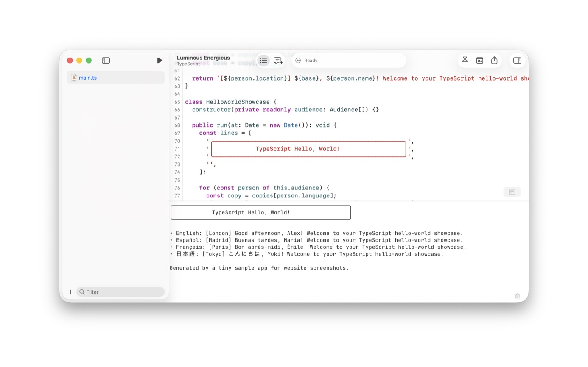
Task: Click the 'const copy = copies' line
Action: (272, 196)
